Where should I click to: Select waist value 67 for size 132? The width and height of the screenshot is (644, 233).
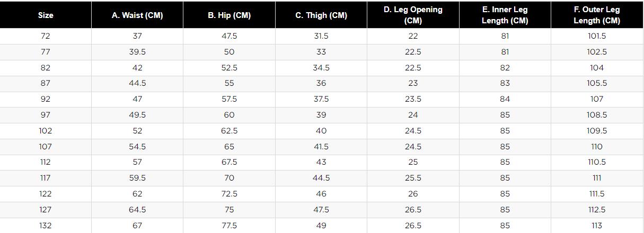coord(137,226)
